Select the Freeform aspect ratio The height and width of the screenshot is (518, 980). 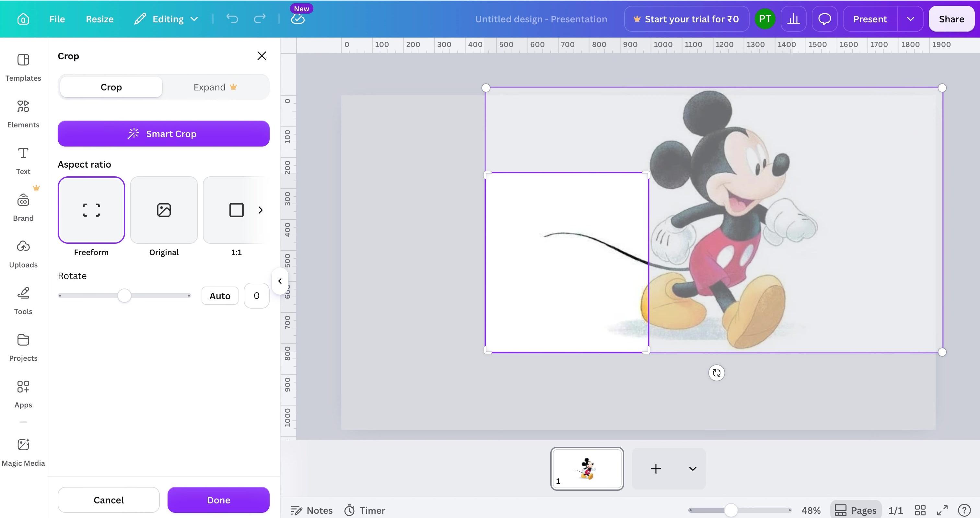click(x=91, y=210)
